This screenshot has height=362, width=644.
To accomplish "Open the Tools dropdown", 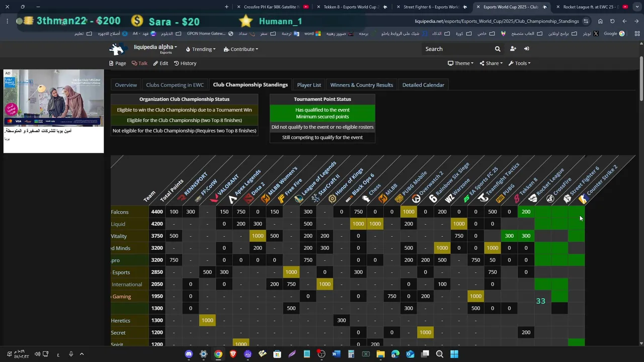I will [520, 63].
